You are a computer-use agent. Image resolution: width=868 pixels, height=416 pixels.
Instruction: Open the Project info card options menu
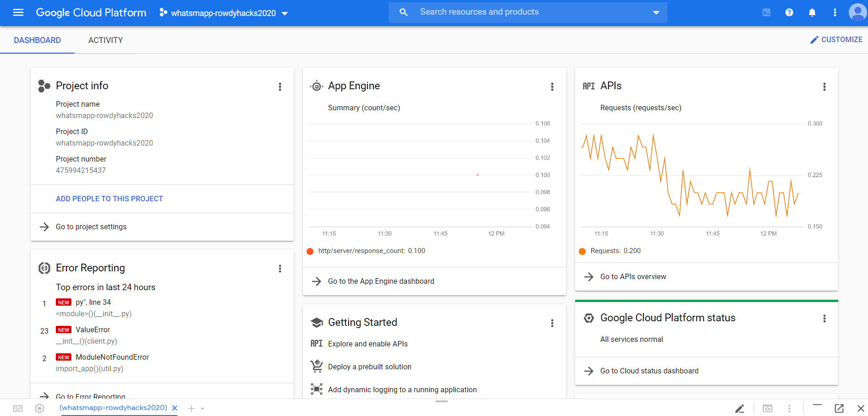(280, 86)
